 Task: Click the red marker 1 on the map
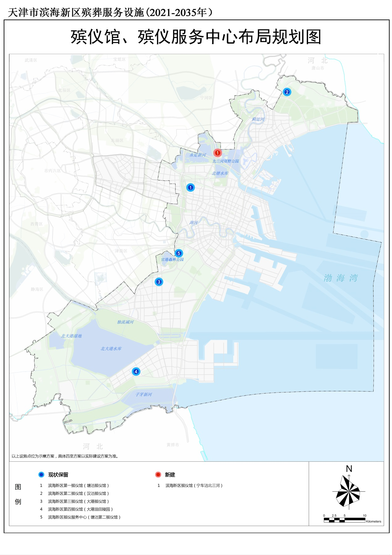coord(217,153)
